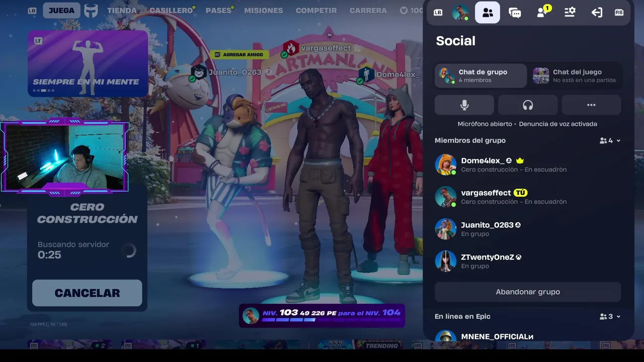Open the settings gear icon in Social
The height and width of the screenshot is (362, 644).
click(x=570, y=13)
